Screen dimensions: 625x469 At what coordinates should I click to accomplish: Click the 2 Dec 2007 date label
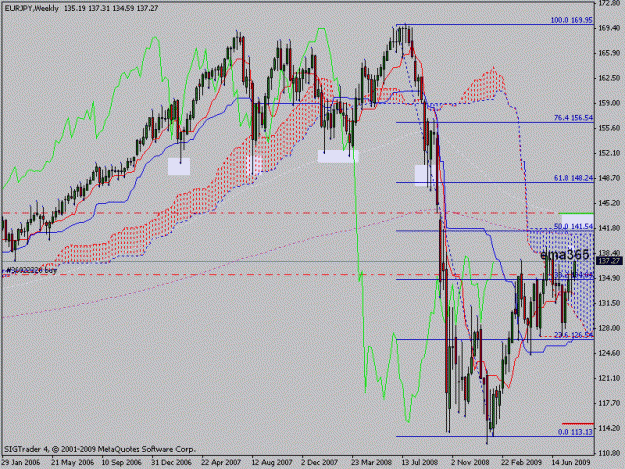319,463
